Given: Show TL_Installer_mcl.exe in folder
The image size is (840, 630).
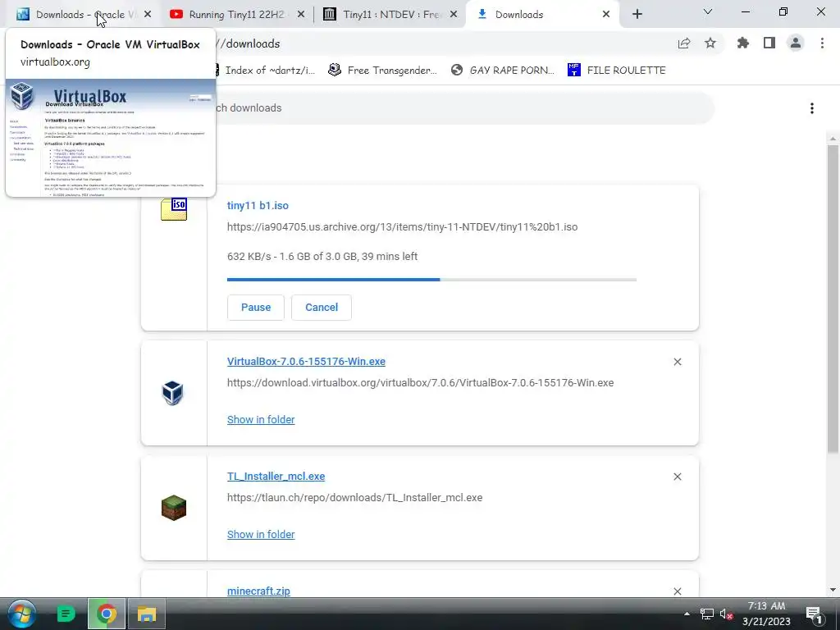Looking at the screenshot, I should 261,535.
